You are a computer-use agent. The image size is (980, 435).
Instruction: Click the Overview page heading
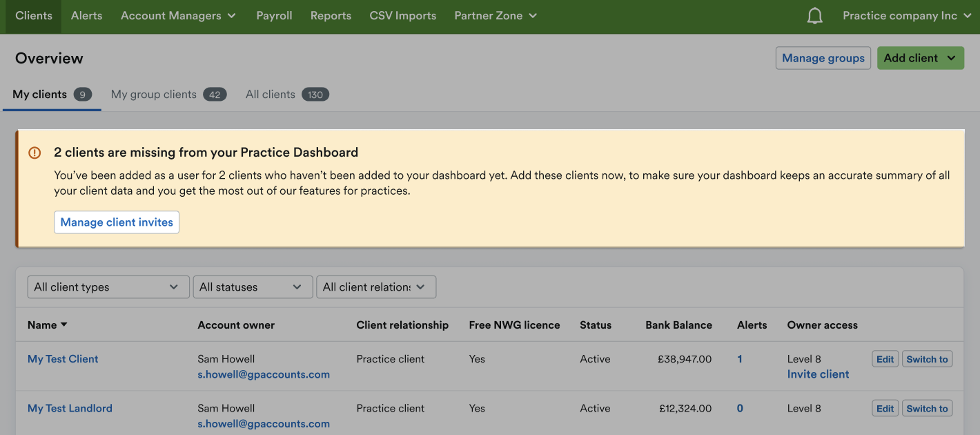click(49, 59)
